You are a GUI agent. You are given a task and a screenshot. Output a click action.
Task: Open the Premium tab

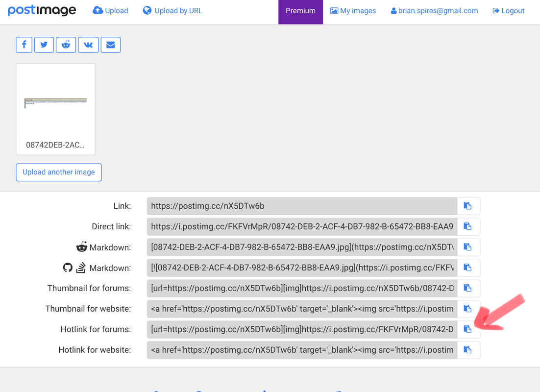tap(301, 12)
